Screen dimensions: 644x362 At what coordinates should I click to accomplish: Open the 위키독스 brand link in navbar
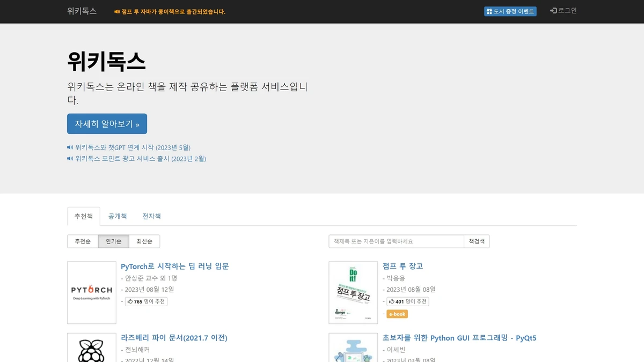82,11
